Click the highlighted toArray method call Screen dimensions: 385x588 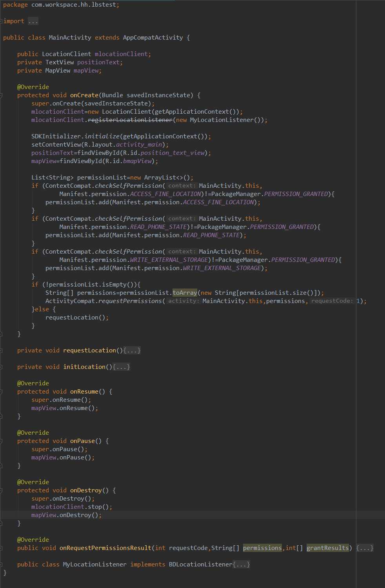click(x=185, y=293)
